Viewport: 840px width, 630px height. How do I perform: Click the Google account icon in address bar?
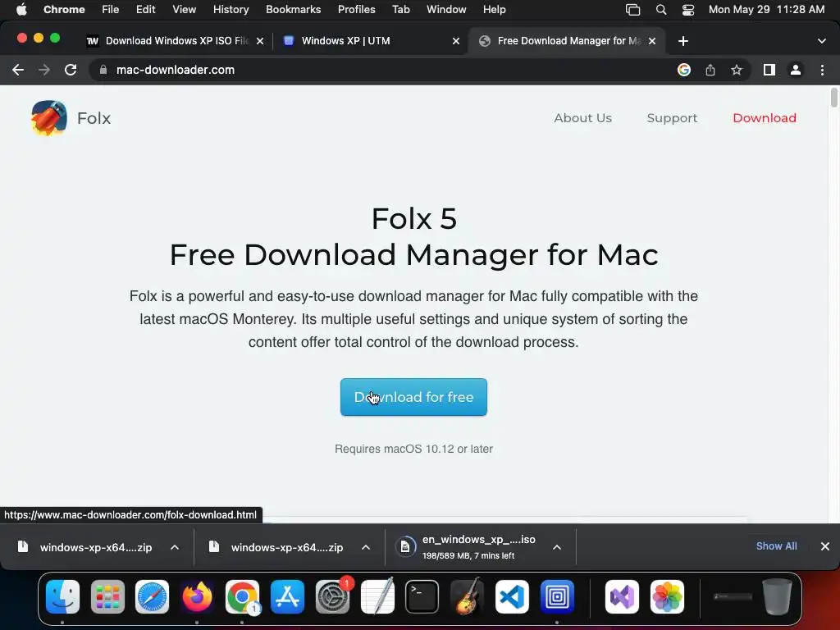coord(684,70)
